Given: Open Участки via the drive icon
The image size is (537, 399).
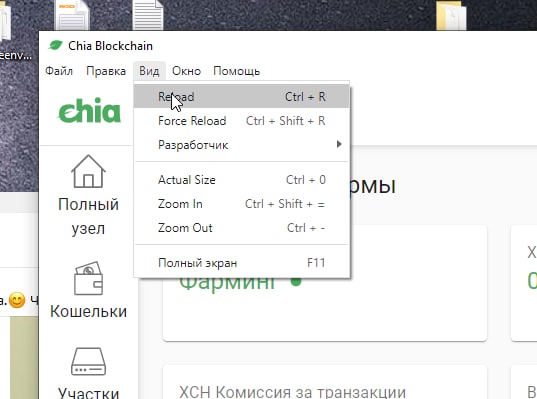Looking at the screenshot, I should 88,362.
